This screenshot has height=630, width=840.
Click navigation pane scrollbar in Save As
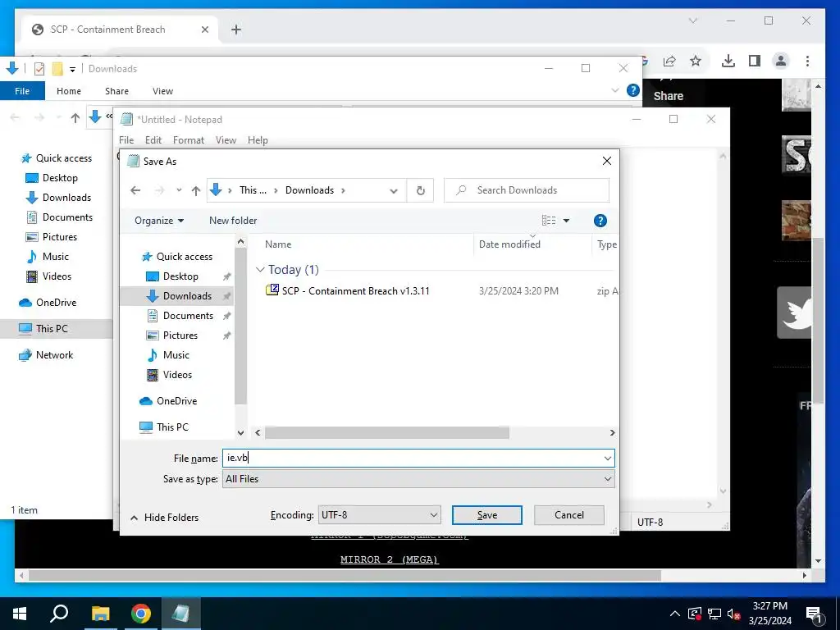pyautogui.click(x=240, y=325)
